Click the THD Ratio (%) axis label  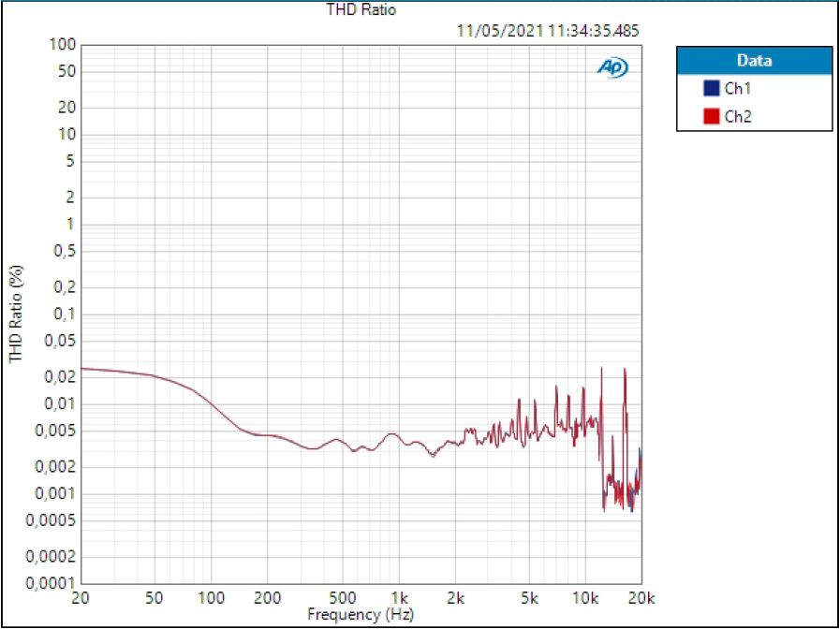pyautogui.click(x=17, y=314)
